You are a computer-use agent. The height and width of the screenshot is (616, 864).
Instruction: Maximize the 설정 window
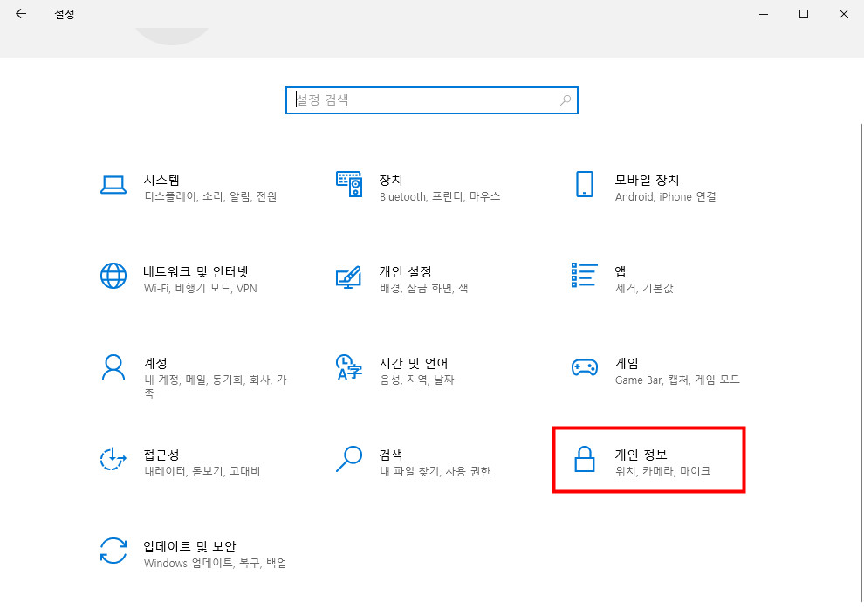[804, 14]
